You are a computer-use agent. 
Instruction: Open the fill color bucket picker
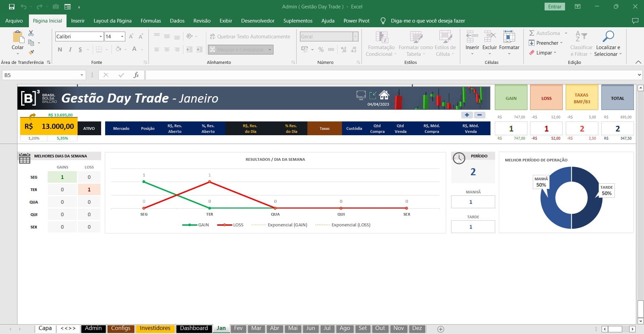tap(118, 49)
